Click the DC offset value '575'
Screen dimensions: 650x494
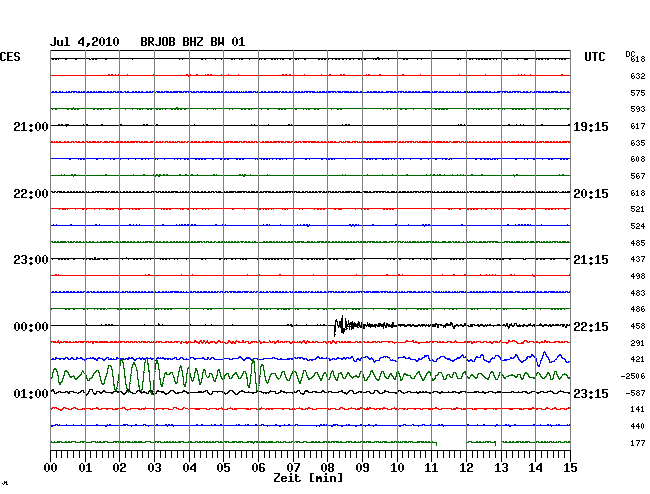pyautogui.click(x=638, y=93)
